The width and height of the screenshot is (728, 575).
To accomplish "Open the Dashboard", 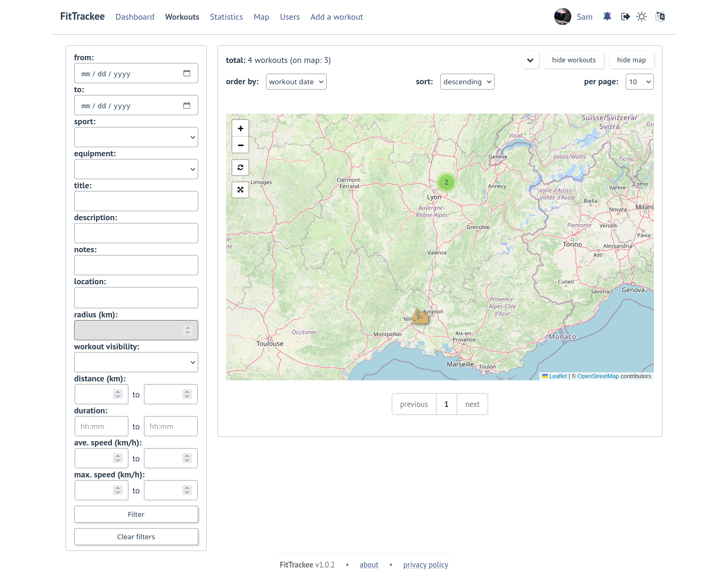I will coord(135,17).
